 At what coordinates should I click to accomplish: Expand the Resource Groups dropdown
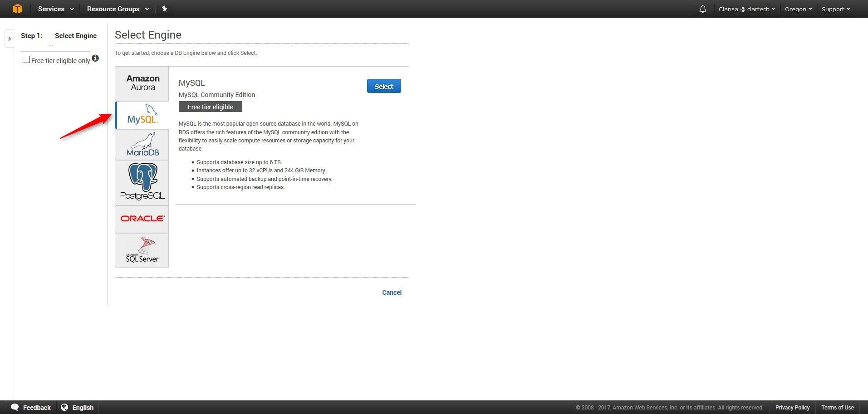coord(118,9)
